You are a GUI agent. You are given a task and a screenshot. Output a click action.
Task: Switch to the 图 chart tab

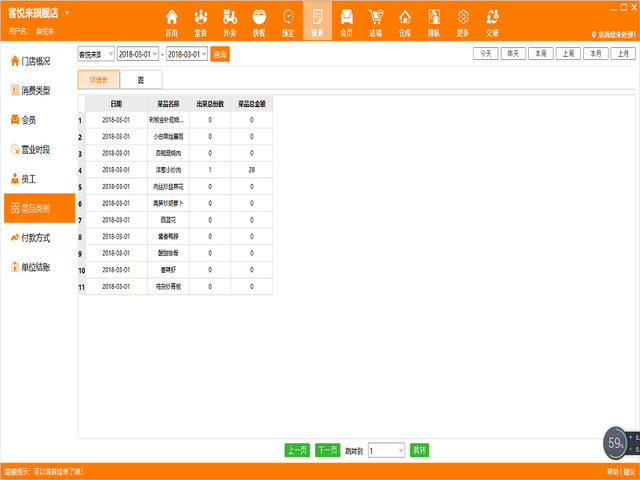coord(140,80)
